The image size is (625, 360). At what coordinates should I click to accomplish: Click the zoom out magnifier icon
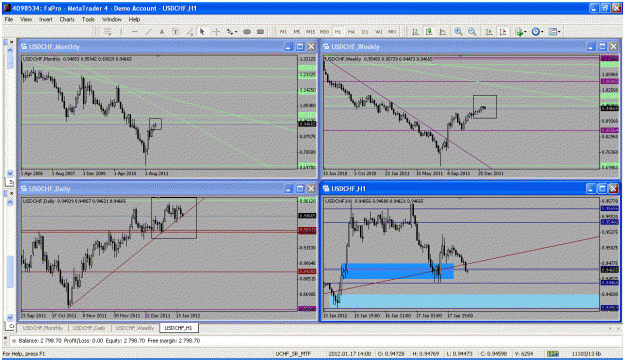tap(472, 32)
